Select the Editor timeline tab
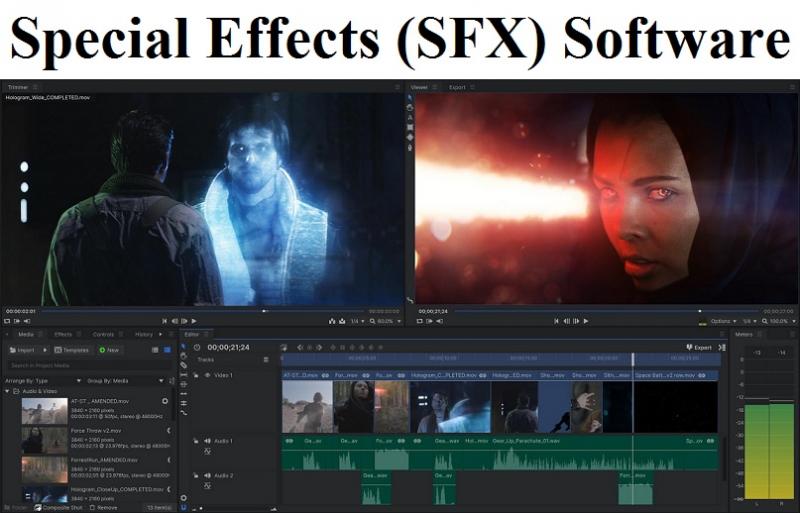 191,334
